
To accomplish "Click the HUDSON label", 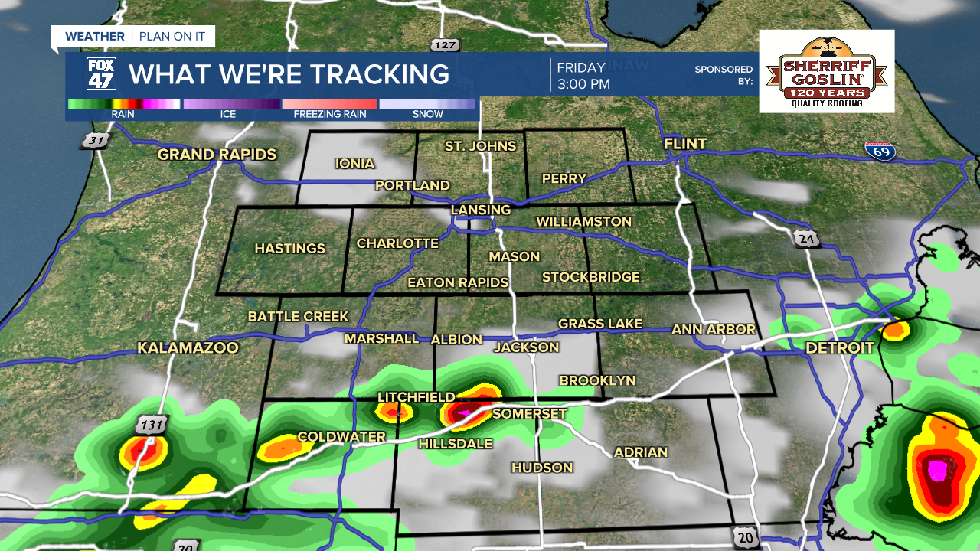I will pyautogui.click(x=543, y=467).
